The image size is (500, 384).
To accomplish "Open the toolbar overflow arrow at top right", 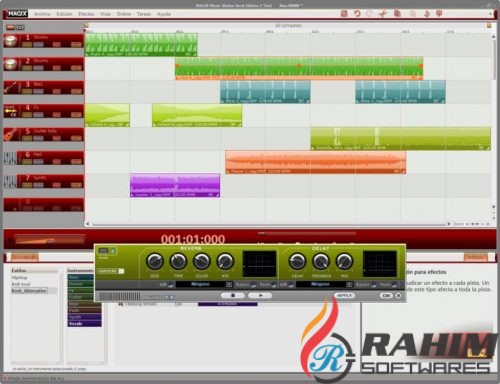I will (490, 14).
